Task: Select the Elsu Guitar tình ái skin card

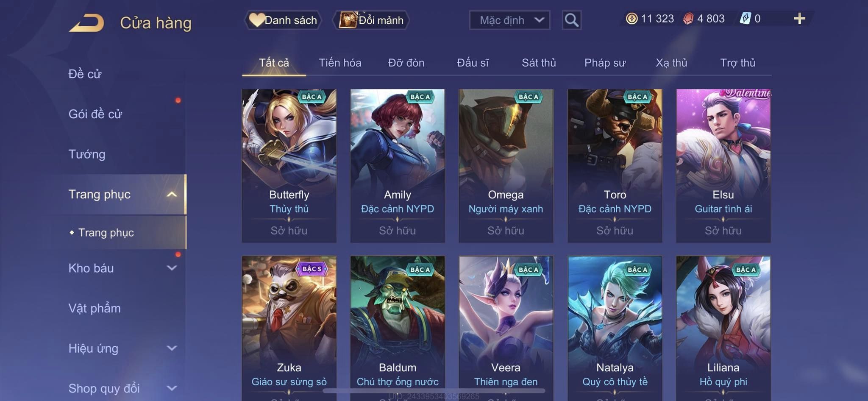Action: click(x=723, y=166)
